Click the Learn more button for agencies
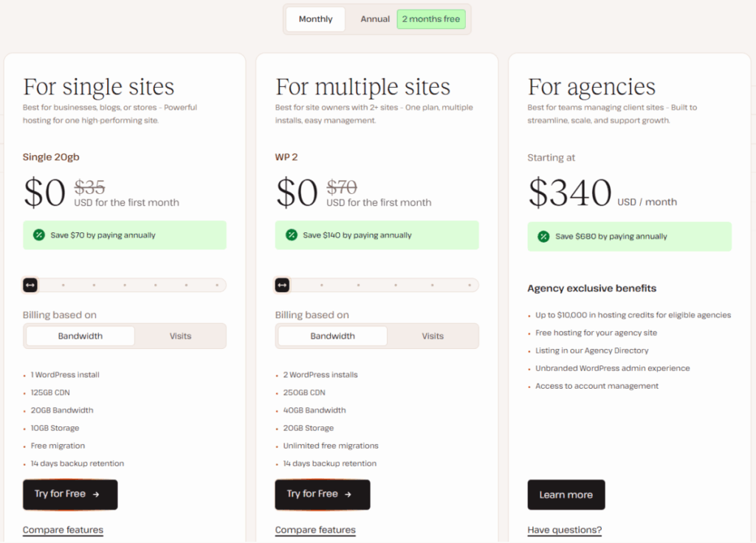756x543 pixels. (x=566, y=494)
